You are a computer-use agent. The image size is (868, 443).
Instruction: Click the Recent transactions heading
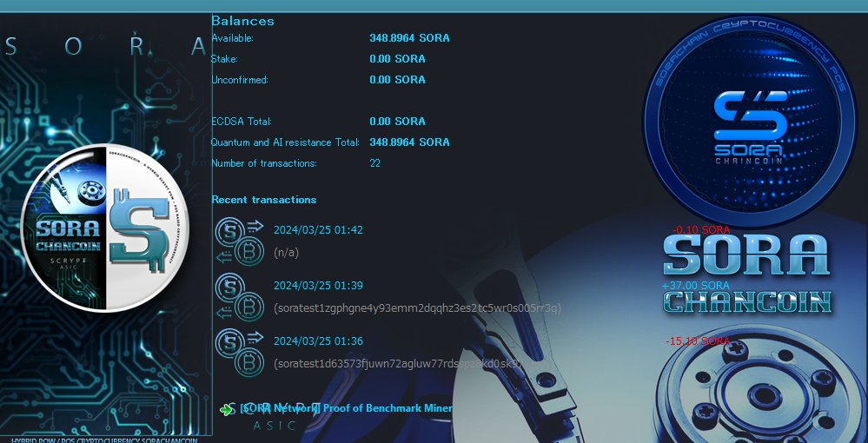click(263, 200)
